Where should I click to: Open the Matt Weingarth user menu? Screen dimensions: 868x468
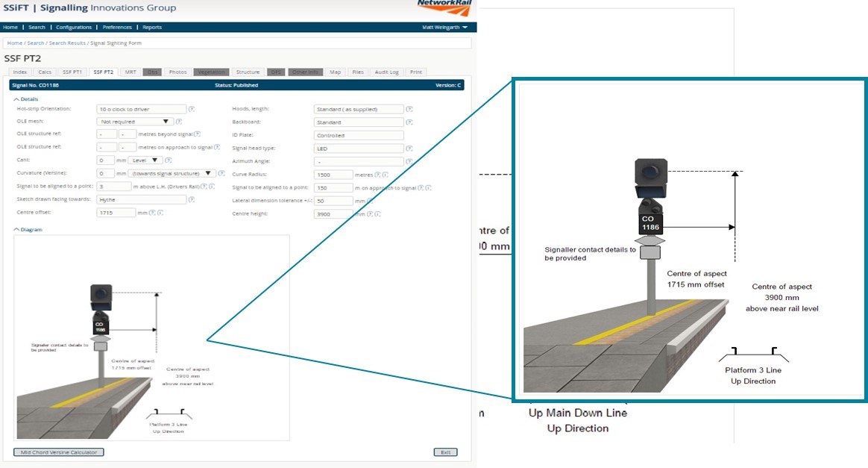(444, 27)
